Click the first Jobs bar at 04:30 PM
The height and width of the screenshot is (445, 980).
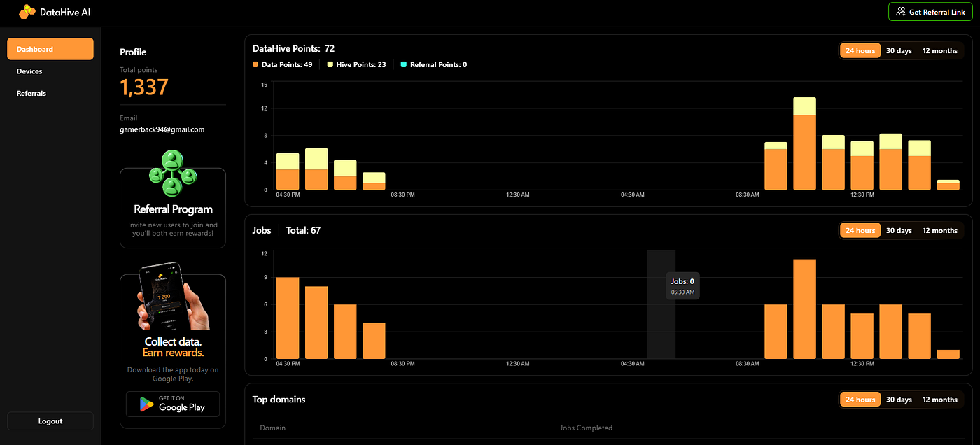[x=288, y=318]
